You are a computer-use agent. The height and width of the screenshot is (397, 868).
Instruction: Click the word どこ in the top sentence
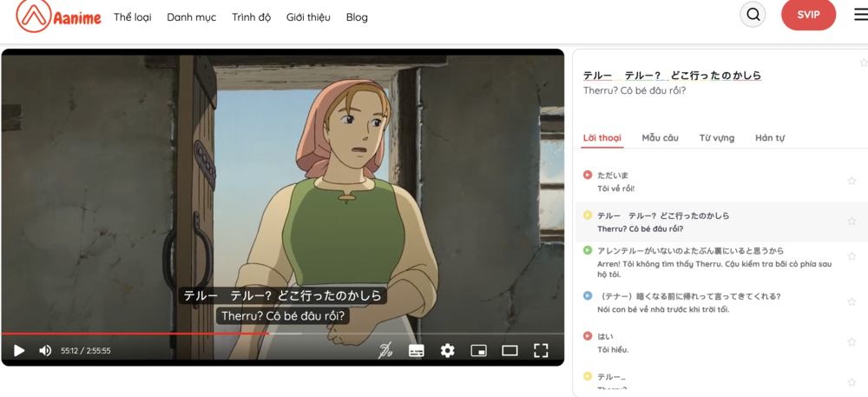click(680, 76)
